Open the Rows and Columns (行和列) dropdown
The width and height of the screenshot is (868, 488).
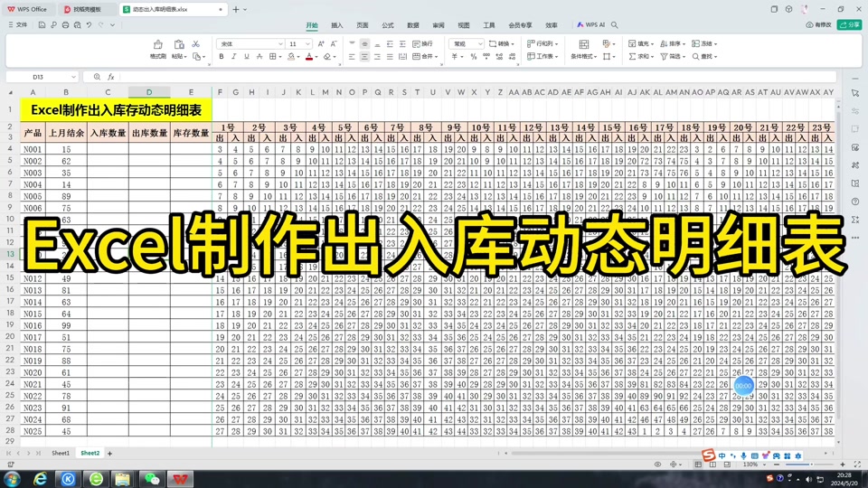pos(542,43)
